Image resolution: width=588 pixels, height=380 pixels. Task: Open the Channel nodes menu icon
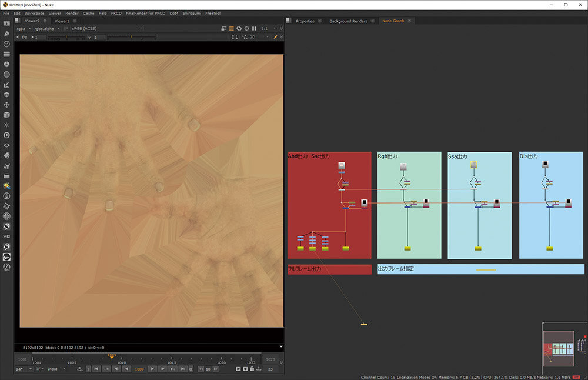(6, 54)
